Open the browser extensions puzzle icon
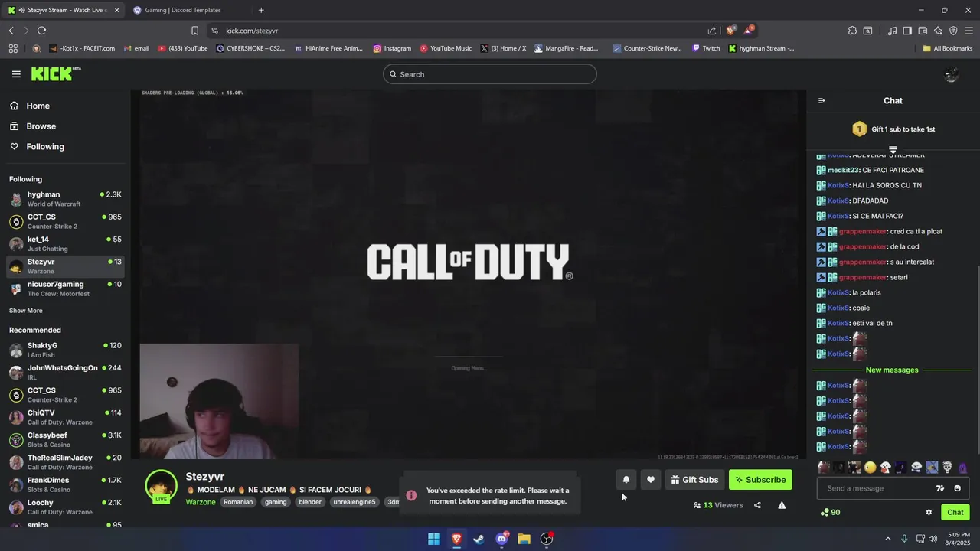 pos(852,31)
